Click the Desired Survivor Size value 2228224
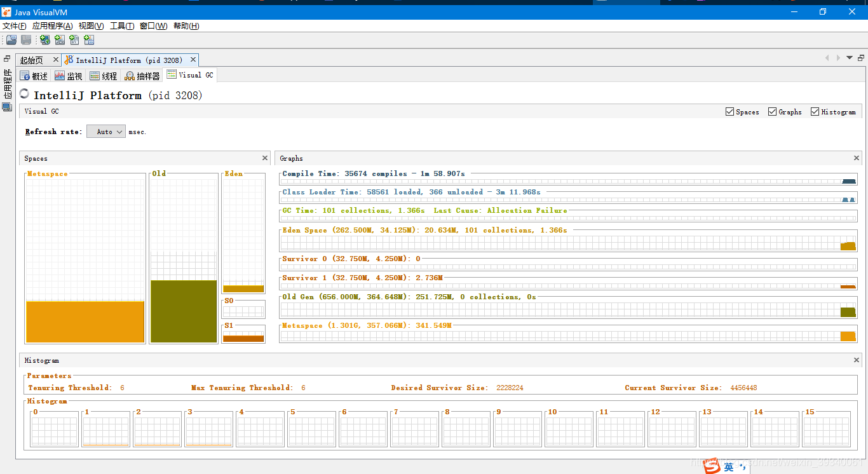868x474 pixels. (x=510, y=388)
